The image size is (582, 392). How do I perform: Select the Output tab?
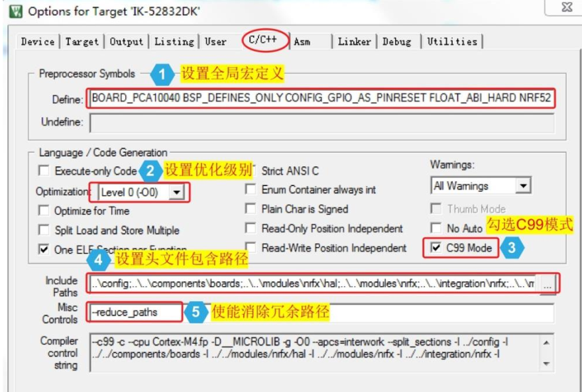pos(126,42)
